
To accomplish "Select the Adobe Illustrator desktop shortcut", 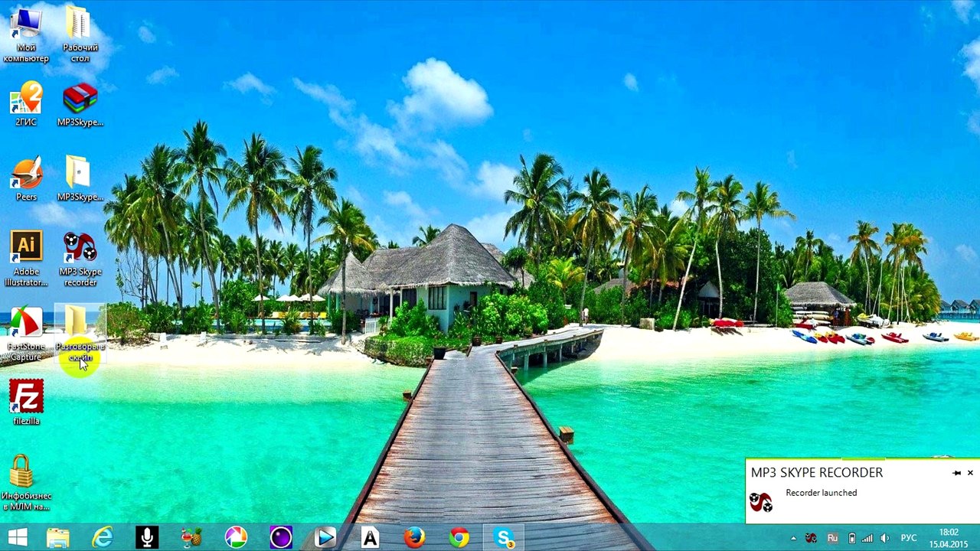I will click(x=26, y=259).
